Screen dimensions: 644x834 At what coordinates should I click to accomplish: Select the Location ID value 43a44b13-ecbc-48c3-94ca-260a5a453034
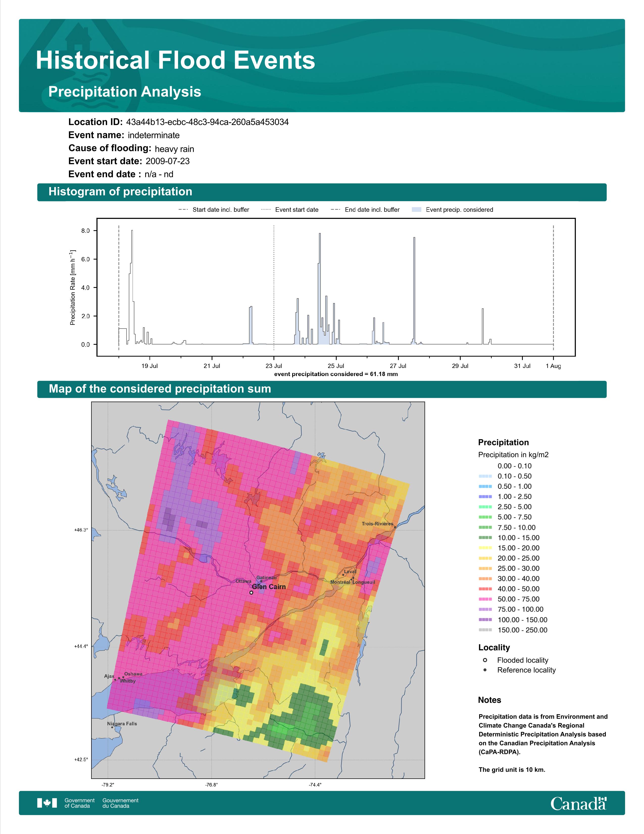click(207, 122)
